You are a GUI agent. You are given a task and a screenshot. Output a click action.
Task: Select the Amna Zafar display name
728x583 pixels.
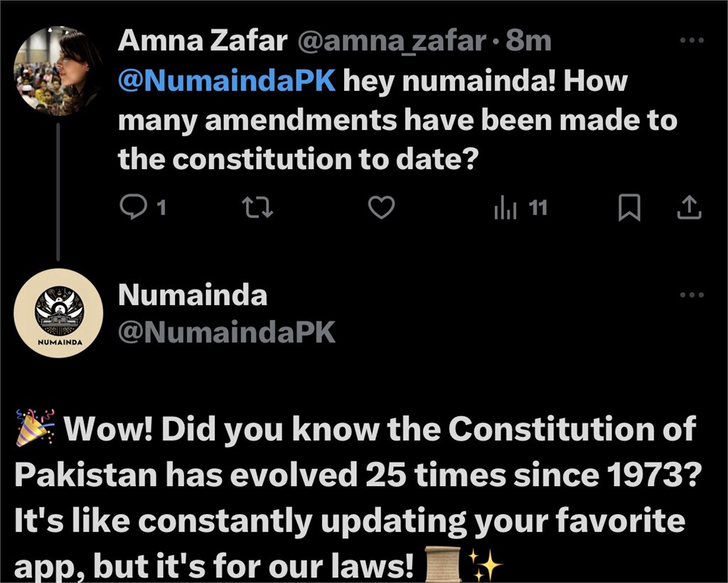pyautogui.click(x=203, y=41)
